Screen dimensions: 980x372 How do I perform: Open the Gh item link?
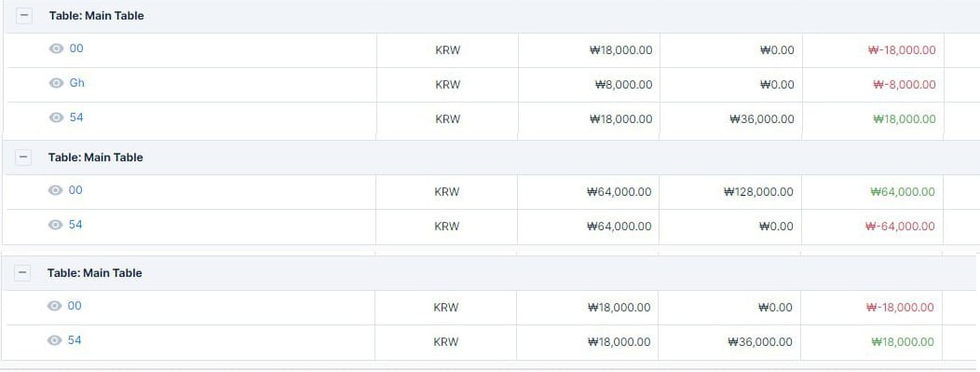click(77, 83)
